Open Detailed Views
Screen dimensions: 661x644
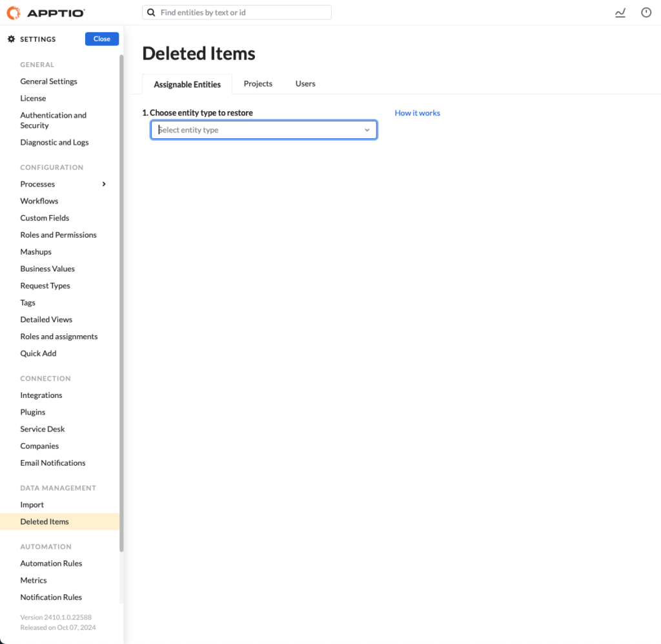point(46,320)
